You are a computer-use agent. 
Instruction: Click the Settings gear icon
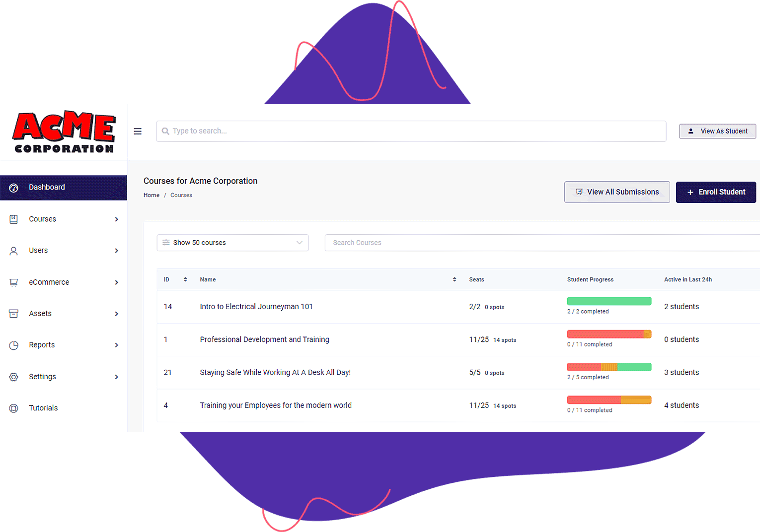click(14, 377)
